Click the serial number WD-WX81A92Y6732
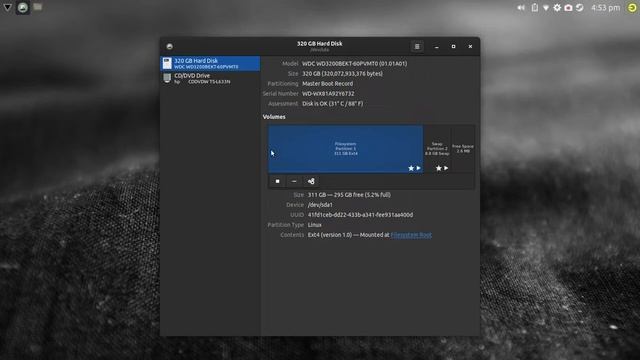The image size is (640, 360). coord(328,94)
